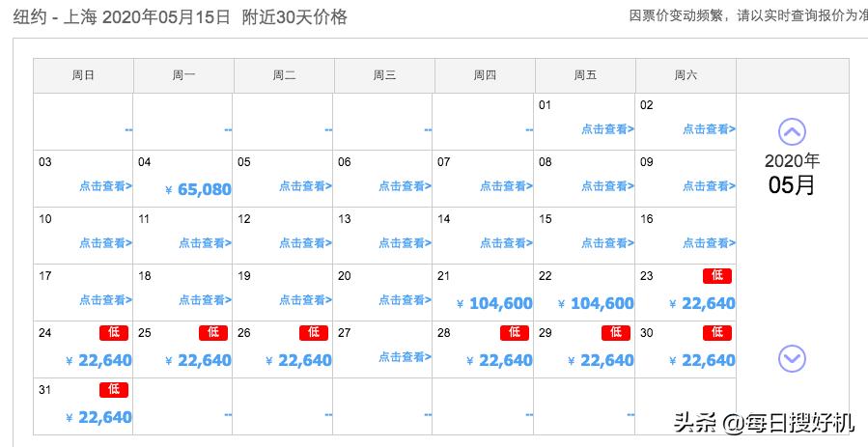Viewport: 868px width, 447px height.
Task: Open price lookup for May 15
Action: pyautogui.click(x=607, y=243)
